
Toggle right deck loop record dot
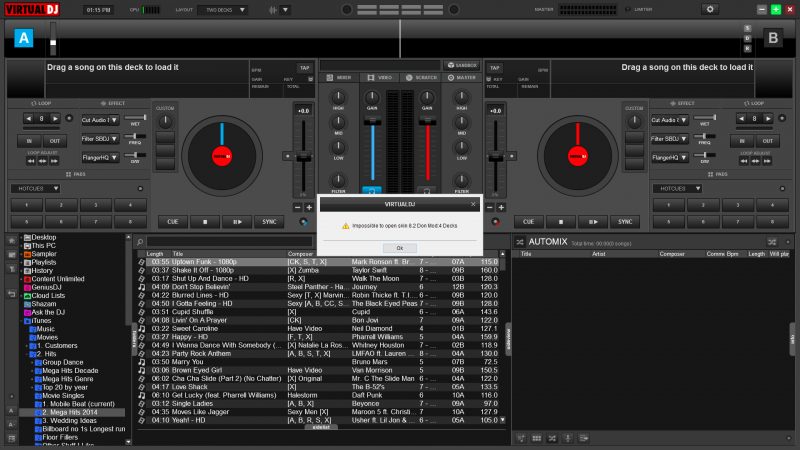click(782, 118)
